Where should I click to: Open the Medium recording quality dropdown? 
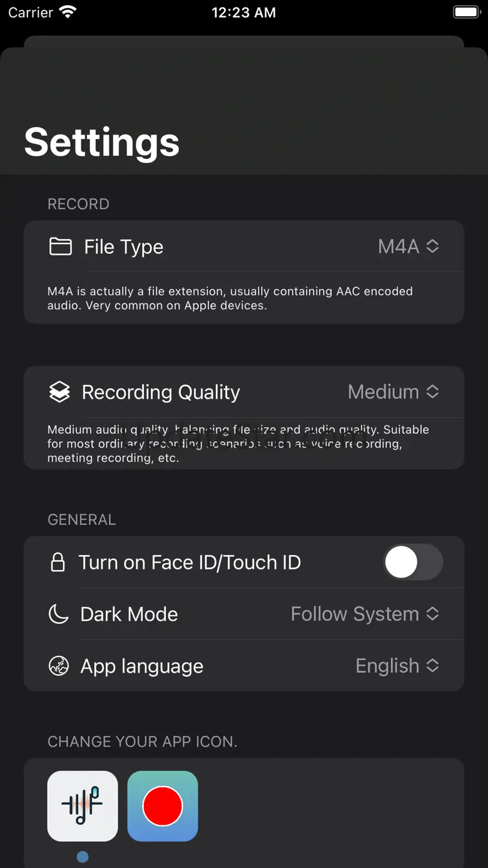click(x=394, y=392)
